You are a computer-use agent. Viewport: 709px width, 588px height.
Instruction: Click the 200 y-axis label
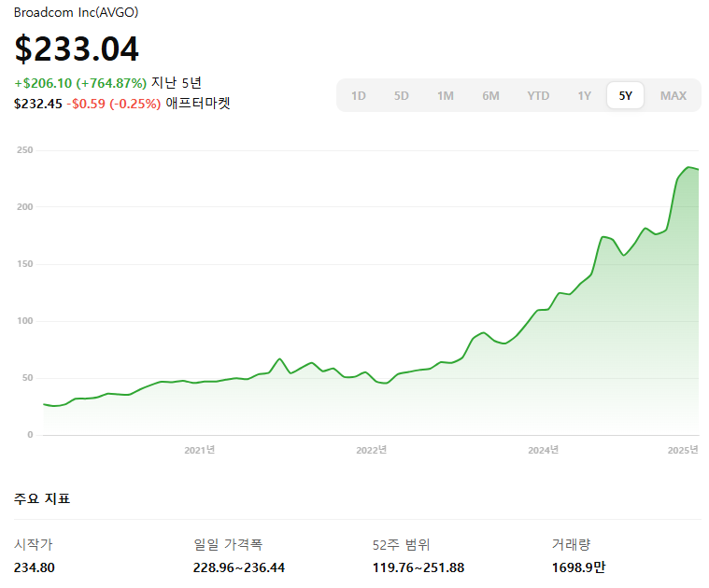(x=25, y=207)
